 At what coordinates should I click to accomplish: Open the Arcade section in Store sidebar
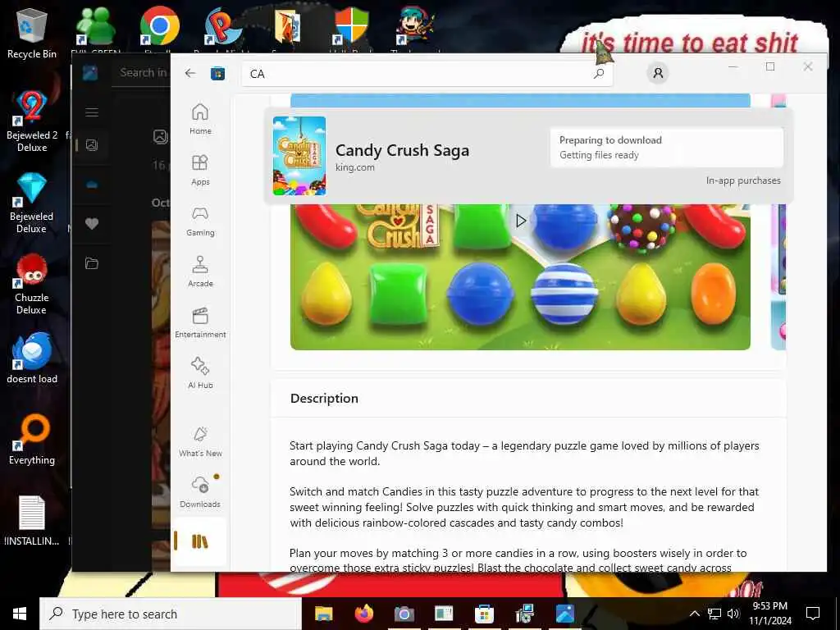pos(200,271)
